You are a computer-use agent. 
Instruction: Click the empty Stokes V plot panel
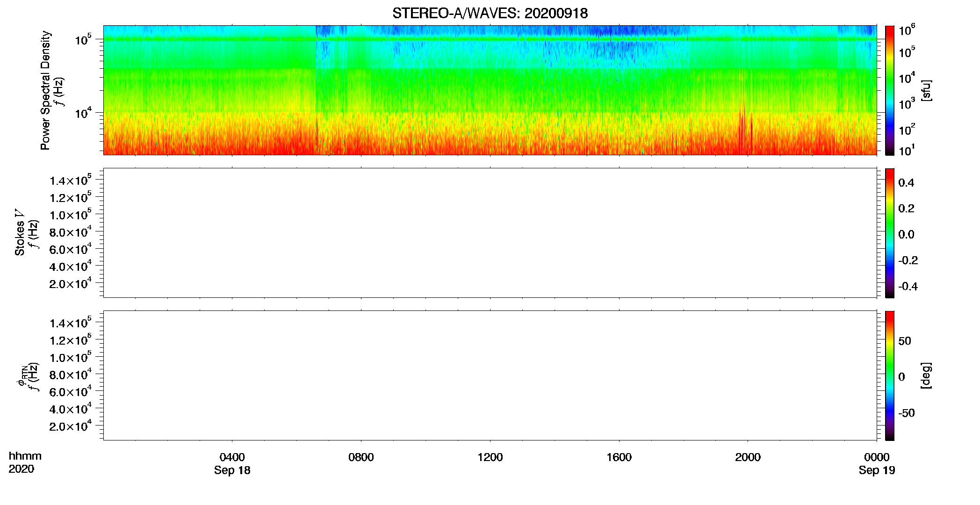click(x=490, y=233)
